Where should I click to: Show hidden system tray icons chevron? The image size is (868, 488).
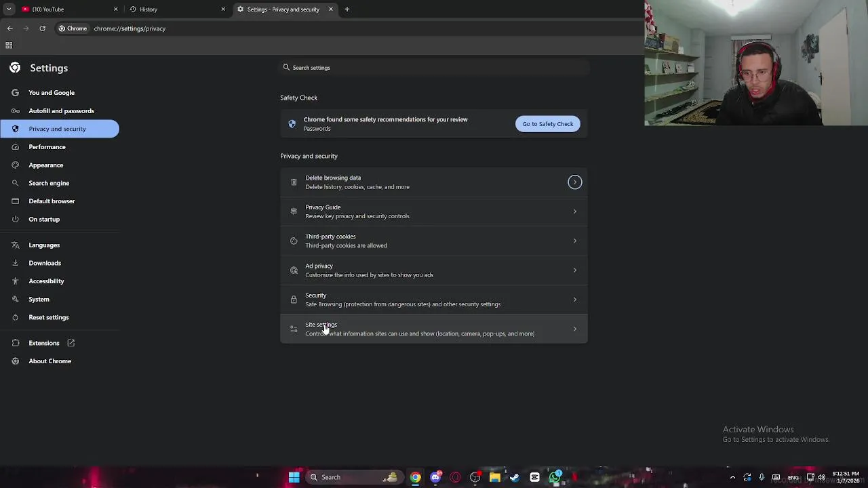[732, 477]
